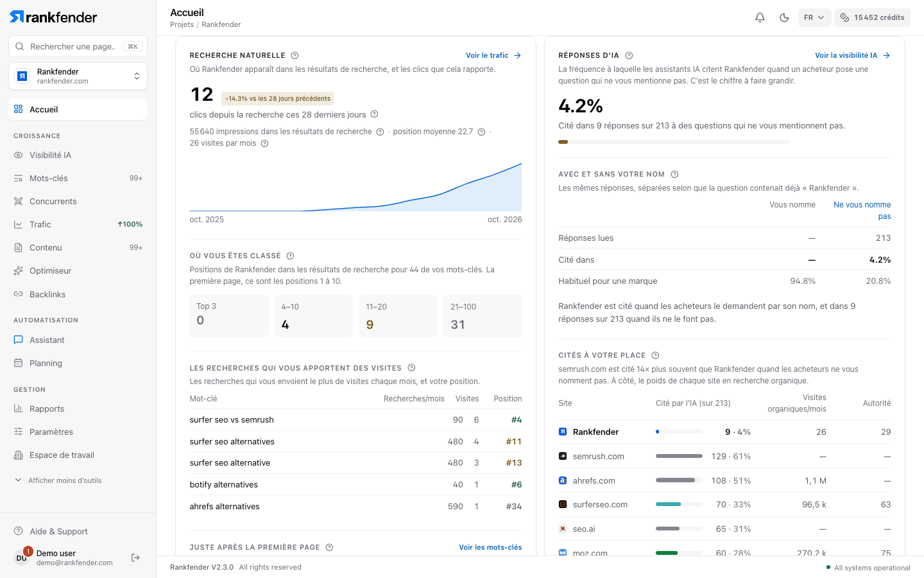Screen dimensions: 924x578
Task: Open the Optimiseur sparkle icon
Action: click(x=18, y=271)
